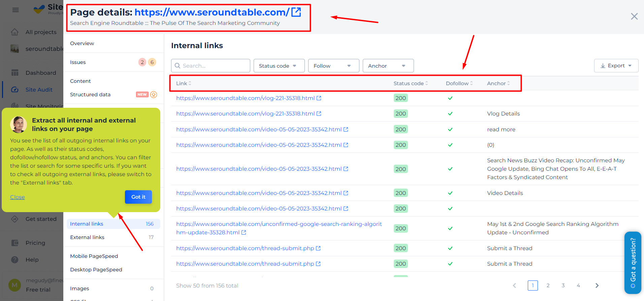
Task: Go to page 4 of results
Action: [x=578, y=286]
